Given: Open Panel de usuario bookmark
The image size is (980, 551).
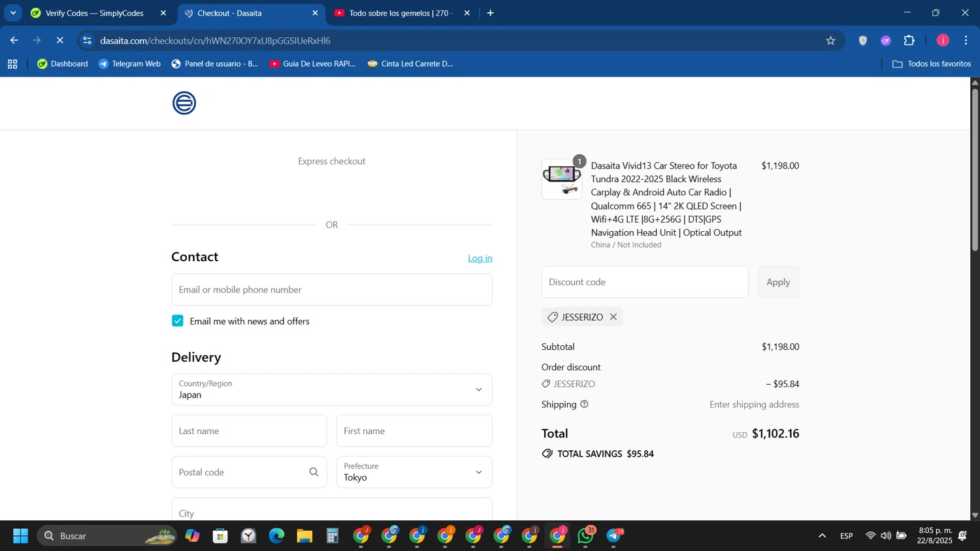Looking at the screenshot, I should click(x=215, y=64).
